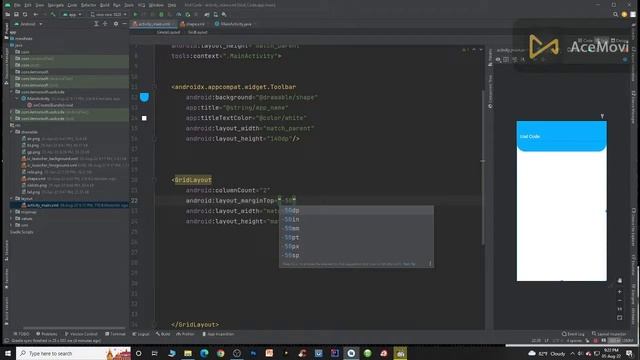The width and height of the screenshot is (640, 360).
Task: Click the zoom in plus icon in preview
Action: [620, 292]
